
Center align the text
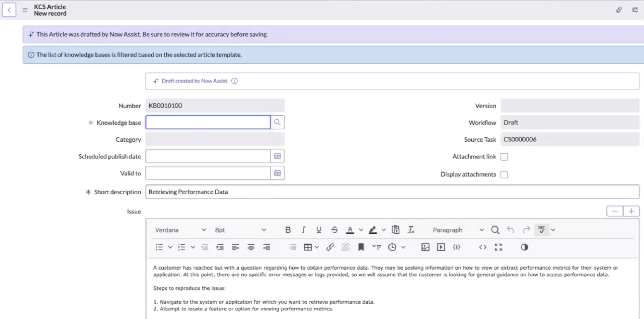[251, 247]
